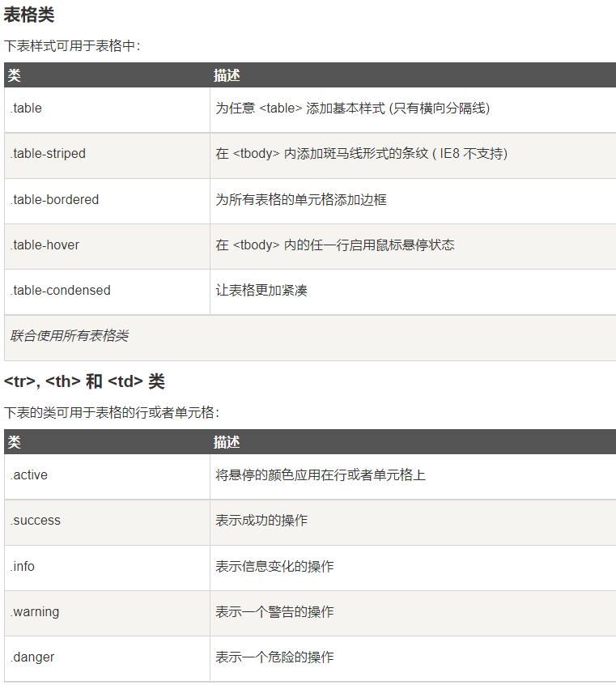Select the .warning class name
The width and height of the screenshot is (616, 685).
coord(35,611)
